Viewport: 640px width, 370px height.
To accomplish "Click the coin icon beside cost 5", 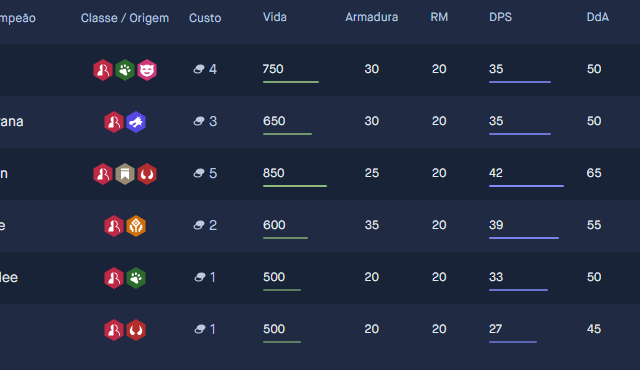I will [199, 173].
